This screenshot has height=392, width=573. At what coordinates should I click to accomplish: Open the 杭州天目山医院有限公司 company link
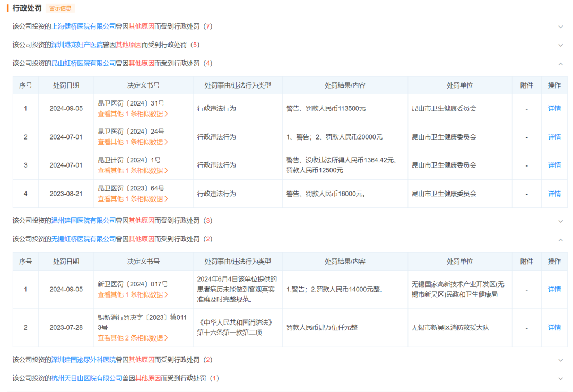[x=85, y=379]
